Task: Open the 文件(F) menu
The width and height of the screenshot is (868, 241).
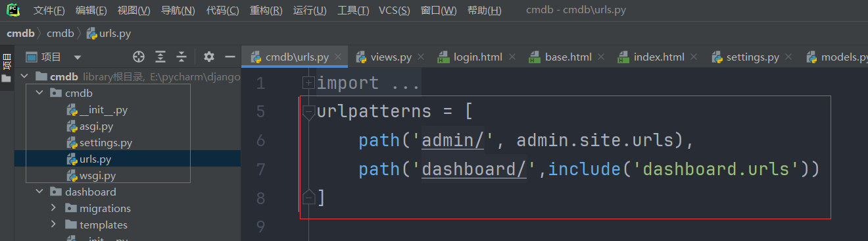Action: click(x=49, y=11)
